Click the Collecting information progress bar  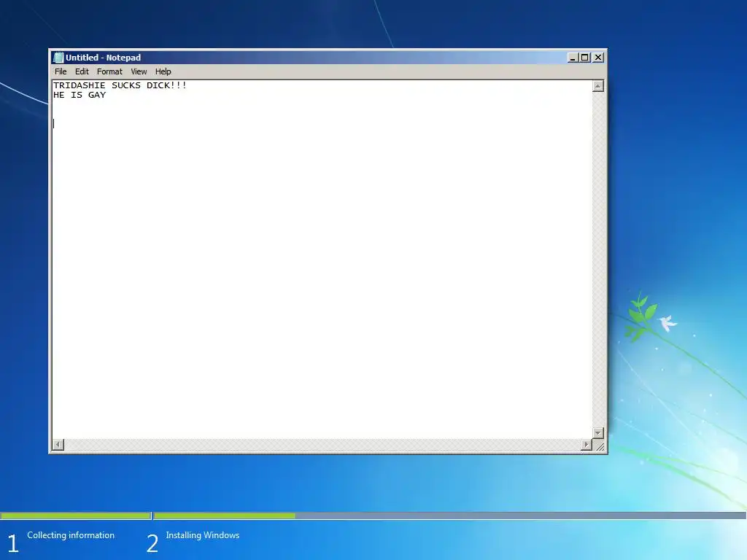[75, 516]
